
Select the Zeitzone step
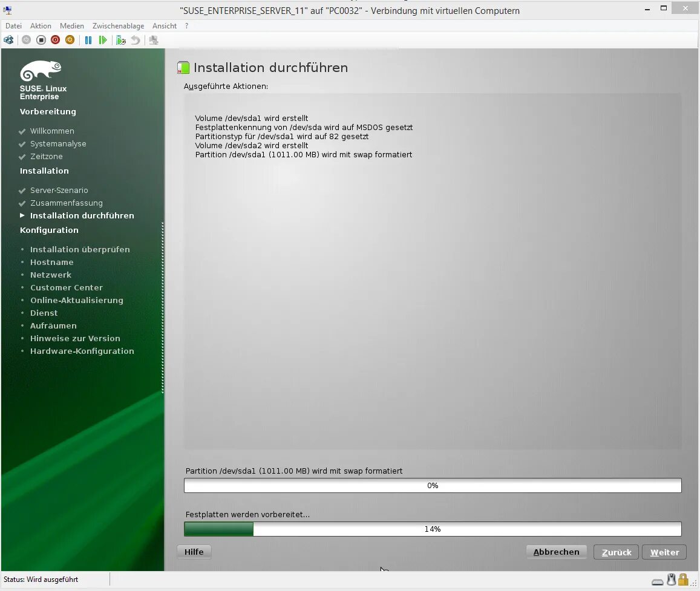coord(47,156)
